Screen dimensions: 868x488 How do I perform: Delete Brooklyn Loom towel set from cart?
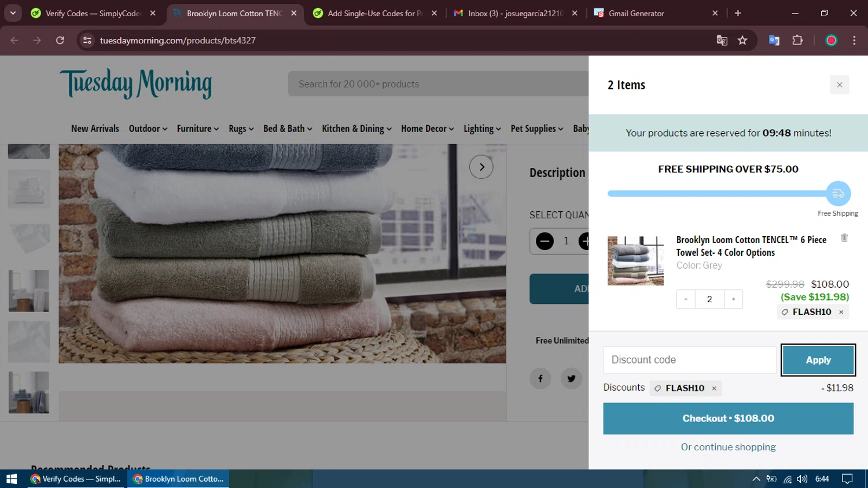[844, 238]
